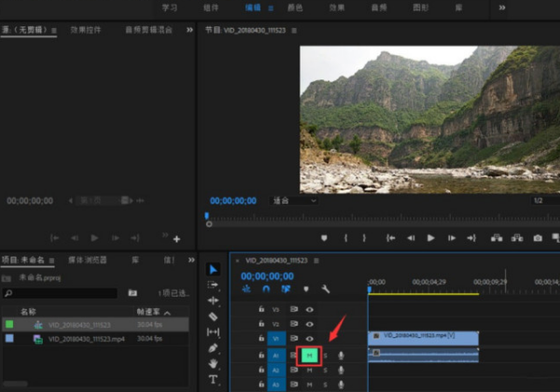Select the Razor tool
560x392 pixels.
(x=213, y=316)
